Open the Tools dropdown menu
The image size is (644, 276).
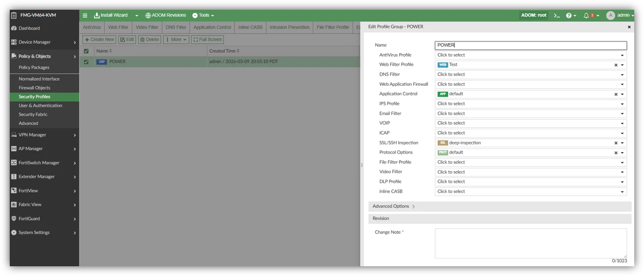tap(203, 15)
